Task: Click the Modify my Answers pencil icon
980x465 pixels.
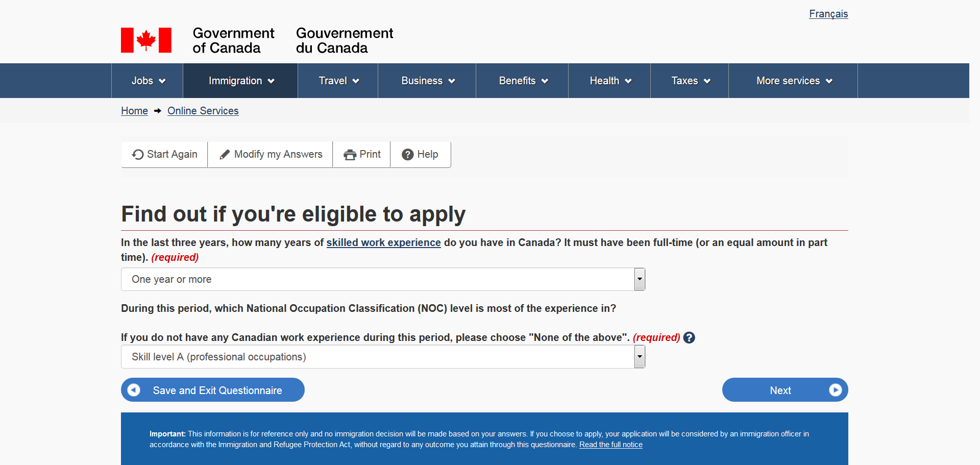Action: click(225, 155)
